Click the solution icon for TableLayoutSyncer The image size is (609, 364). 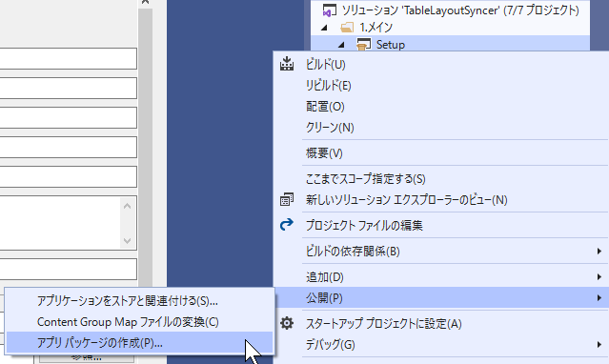click(330, 10)
